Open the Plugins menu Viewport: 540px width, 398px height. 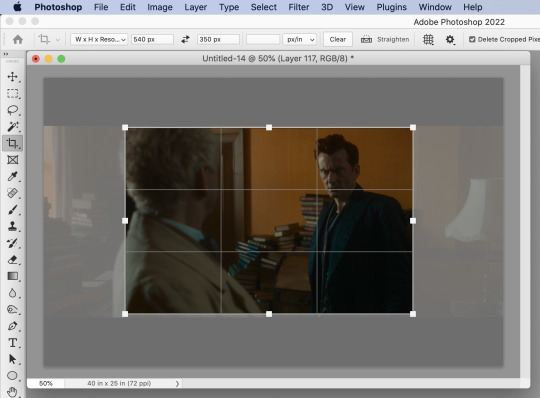392,7
